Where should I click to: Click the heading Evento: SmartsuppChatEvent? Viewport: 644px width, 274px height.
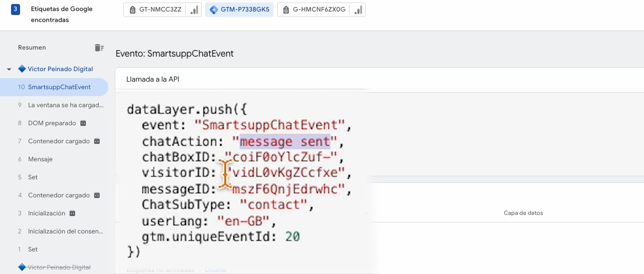175,54
